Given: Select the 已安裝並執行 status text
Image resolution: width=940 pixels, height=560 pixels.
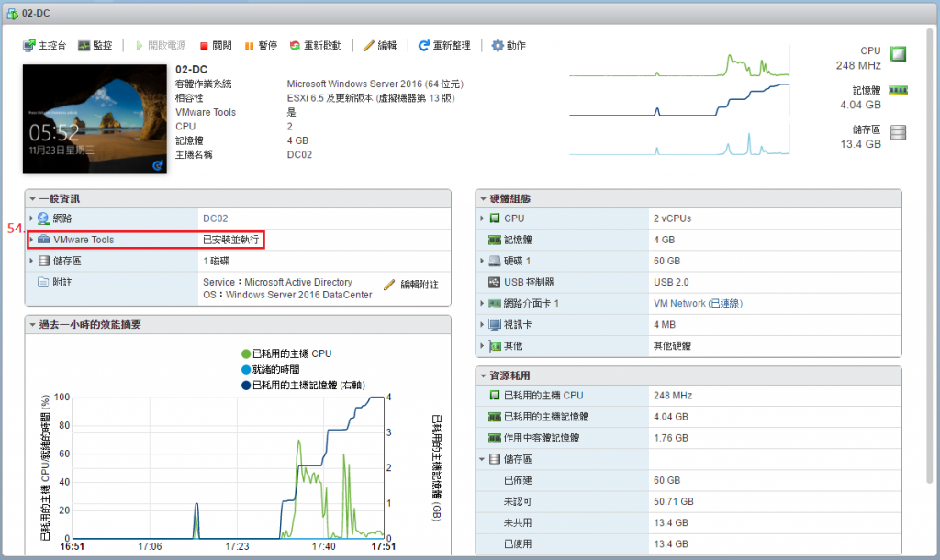Looking at the screenshot, I should 230,240.
